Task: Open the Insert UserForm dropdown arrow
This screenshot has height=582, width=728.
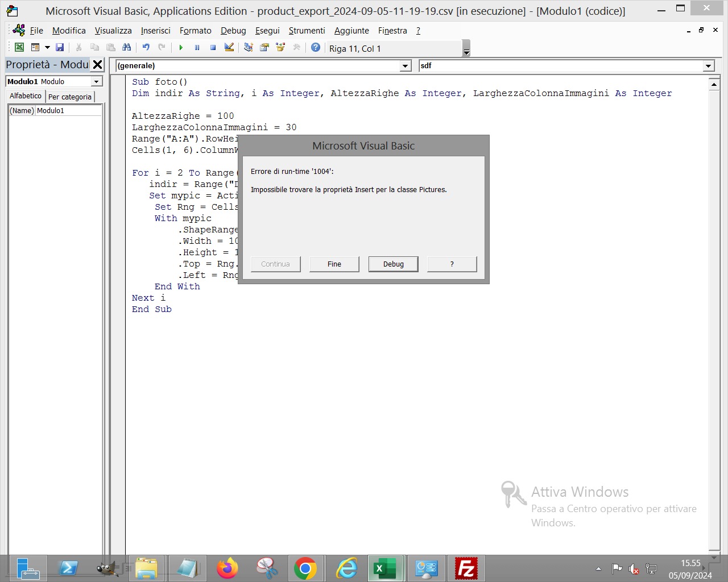Action: (x=47, y=48)
